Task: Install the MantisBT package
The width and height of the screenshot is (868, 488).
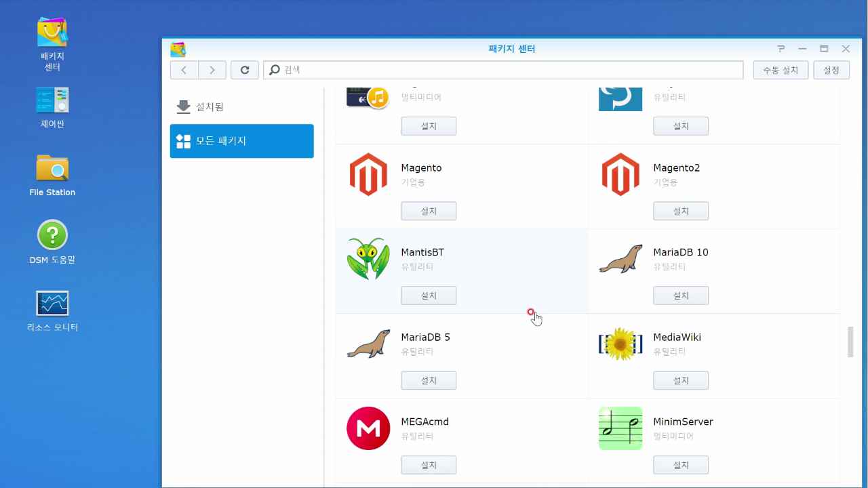Action: click(429, 296)
